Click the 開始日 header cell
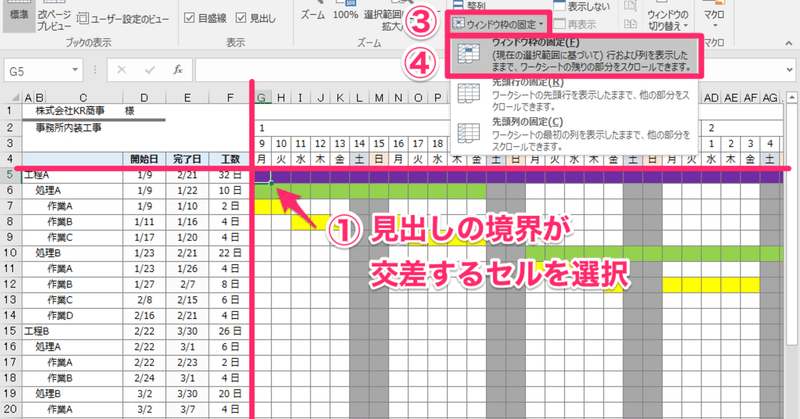The height and width of the screenshot is (419, 800). coord(144,160)
